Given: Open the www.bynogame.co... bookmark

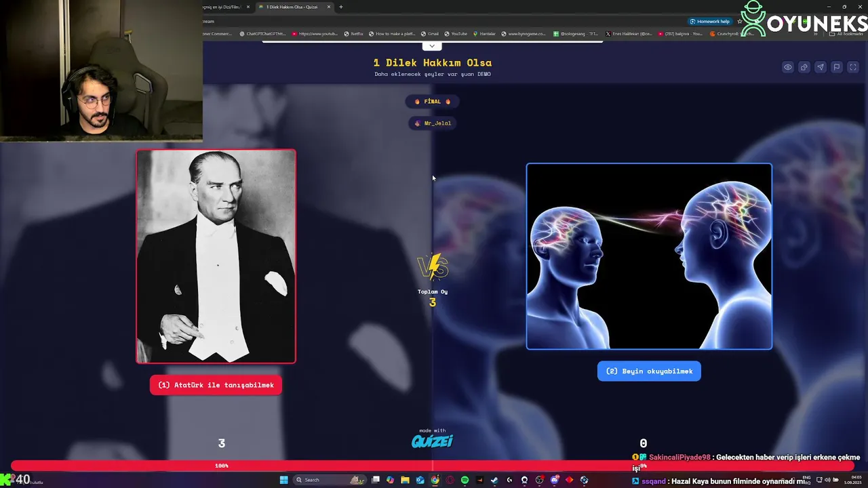Looking at the screenshot, I should (x=523, y=33).
